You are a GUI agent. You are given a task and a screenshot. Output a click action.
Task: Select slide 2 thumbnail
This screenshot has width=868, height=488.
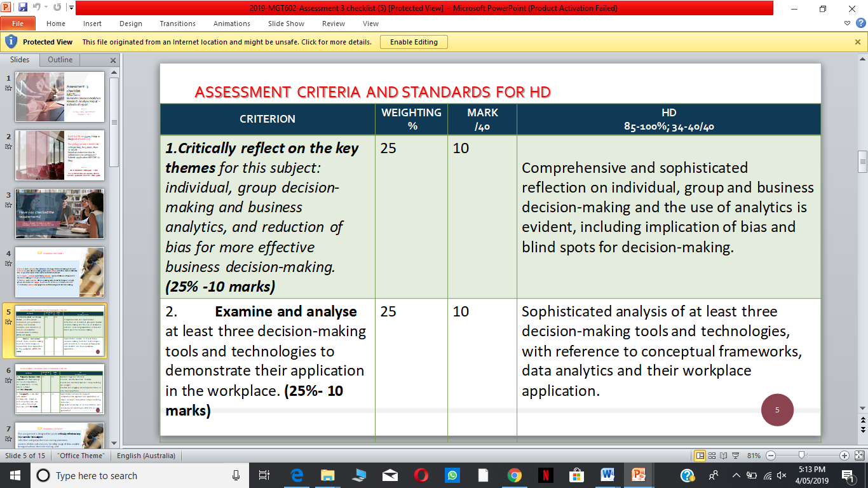pyautogui.click(x=60, y=155)
